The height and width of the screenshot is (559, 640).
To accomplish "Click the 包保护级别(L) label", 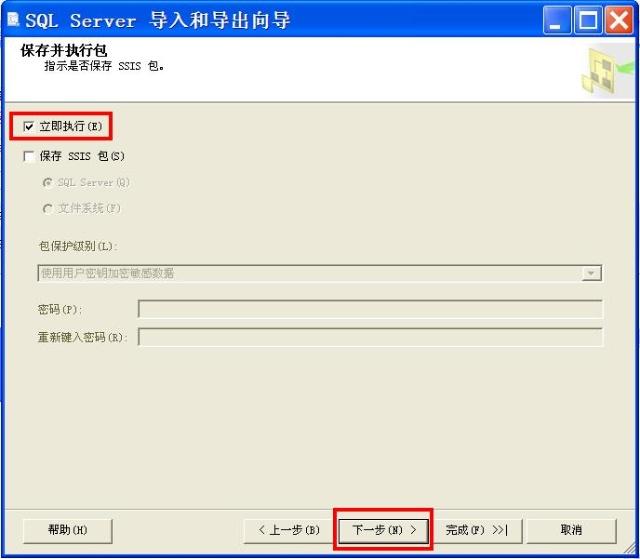I will 77,246.
